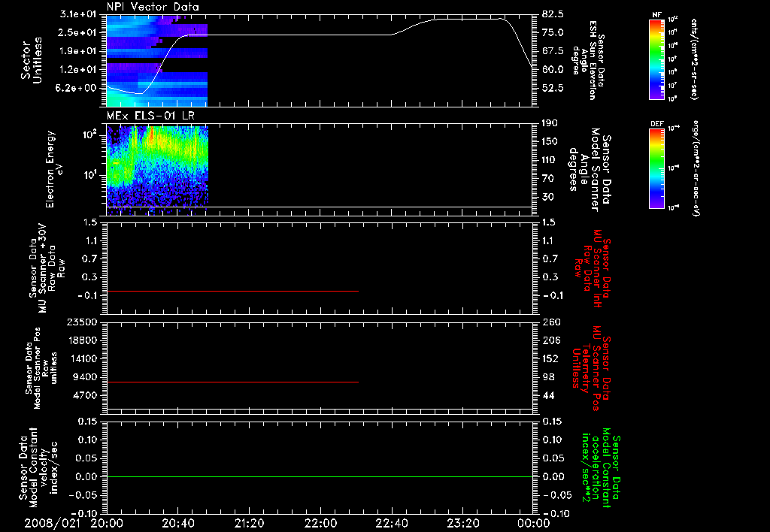Viewport: 770px width, 532px height.
Task: Click the 82.5 sun elevation axis value
Action: pos(553,14)
